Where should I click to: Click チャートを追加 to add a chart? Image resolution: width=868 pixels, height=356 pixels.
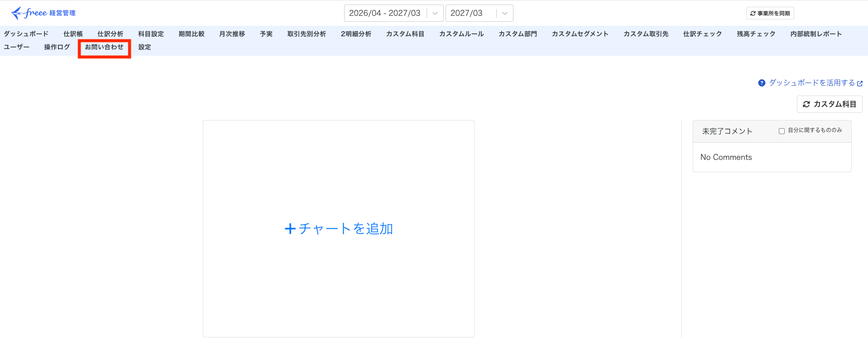pos(339,229)
